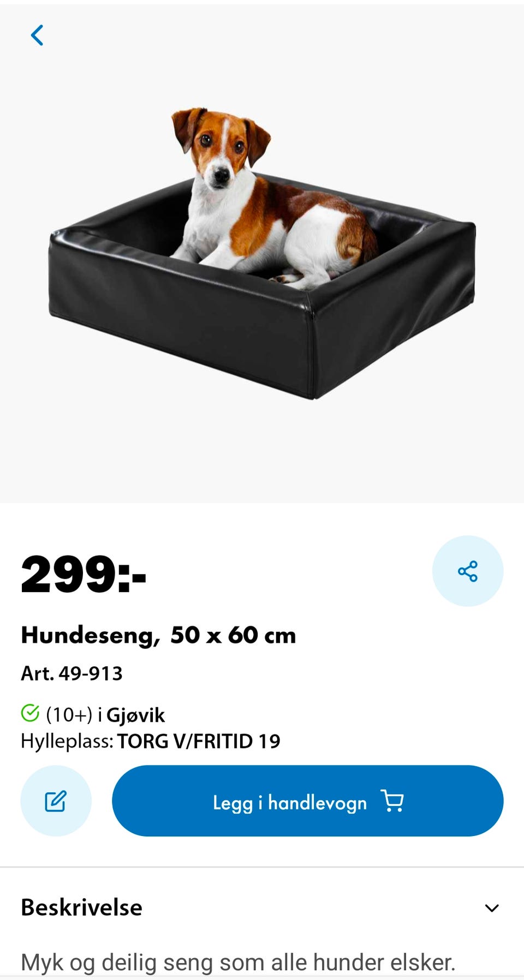
Task: Go back using the top arrow
Action: (37, 35)
